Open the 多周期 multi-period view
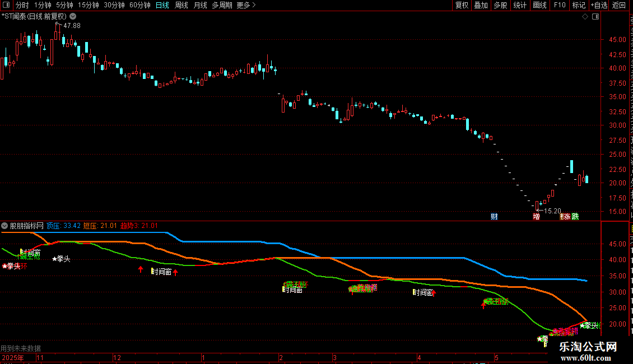 pos(222,5)
